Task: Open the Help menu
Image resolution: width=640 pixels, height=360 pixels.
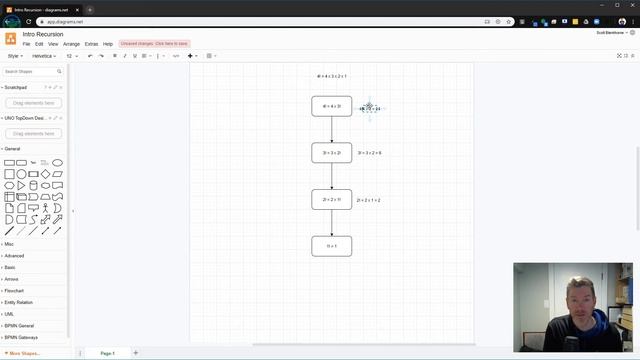Action: pos(108,44)
